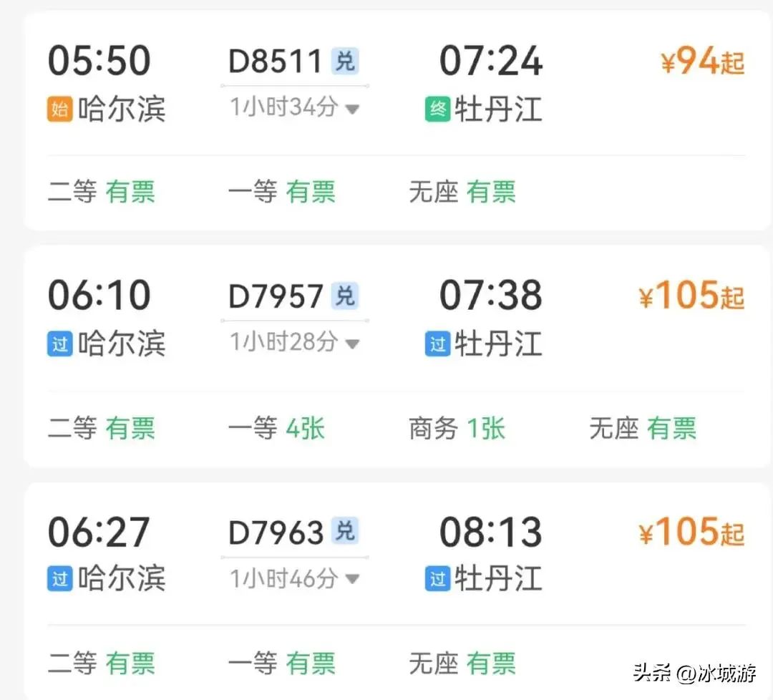Choose 一等 4张 seat on D7957

[276, 429]
